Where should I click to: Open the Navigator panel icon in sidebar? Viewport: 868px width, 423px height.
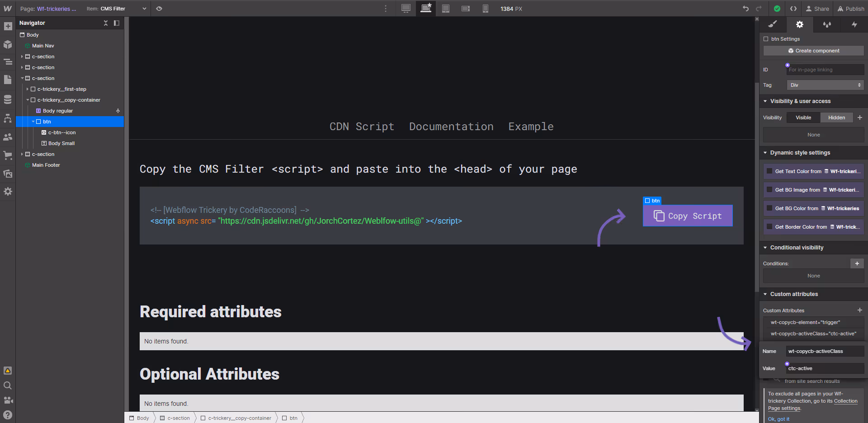(8, 62)
